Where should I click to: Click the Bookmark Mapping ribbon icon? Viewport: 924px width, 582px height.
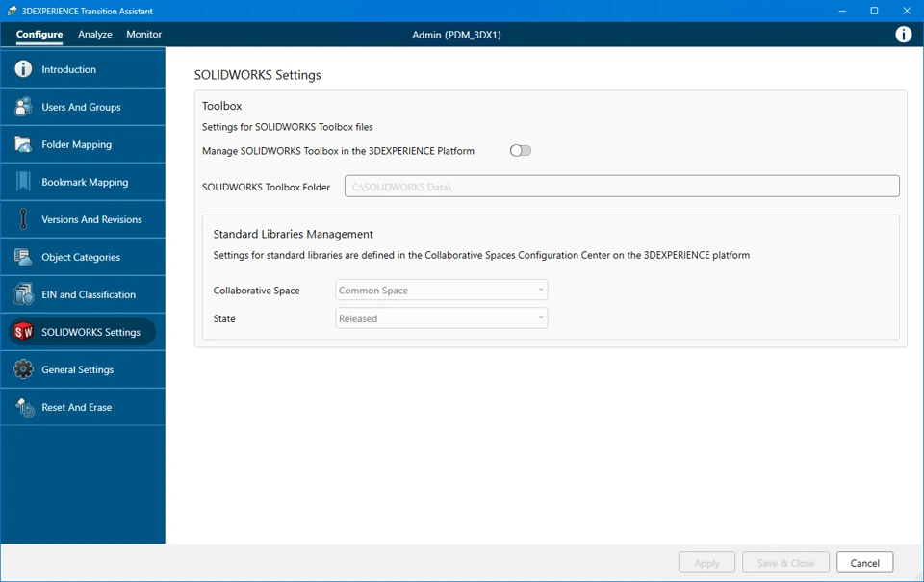[x=23, y=182]
